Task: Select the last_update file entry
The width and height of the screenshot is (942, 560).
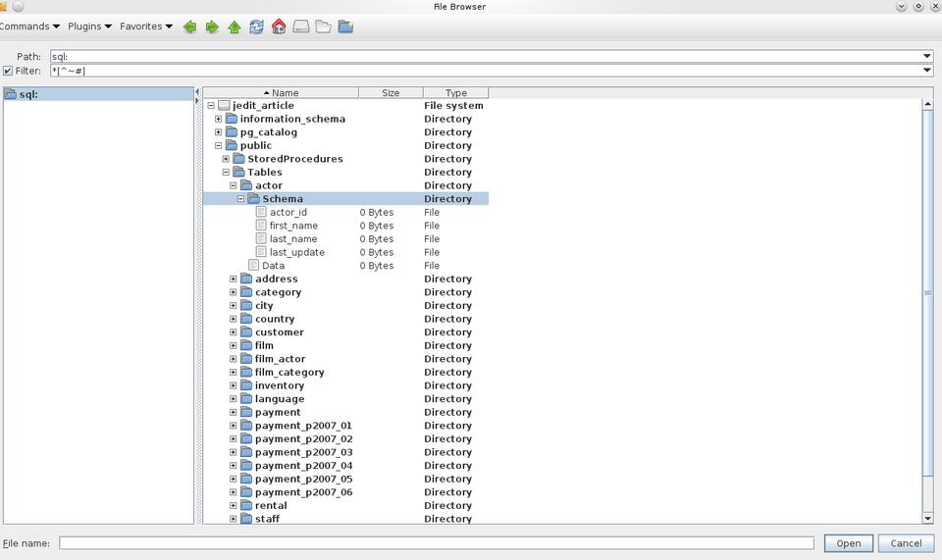Action: coord(296,252)
